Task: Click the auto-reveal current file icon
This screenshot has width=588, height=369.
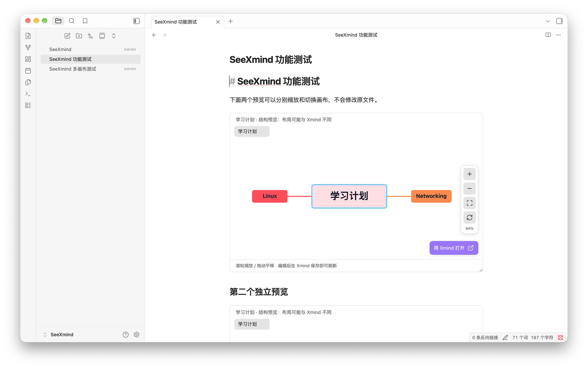Action: pyautogui.click(x=102, y=36)
